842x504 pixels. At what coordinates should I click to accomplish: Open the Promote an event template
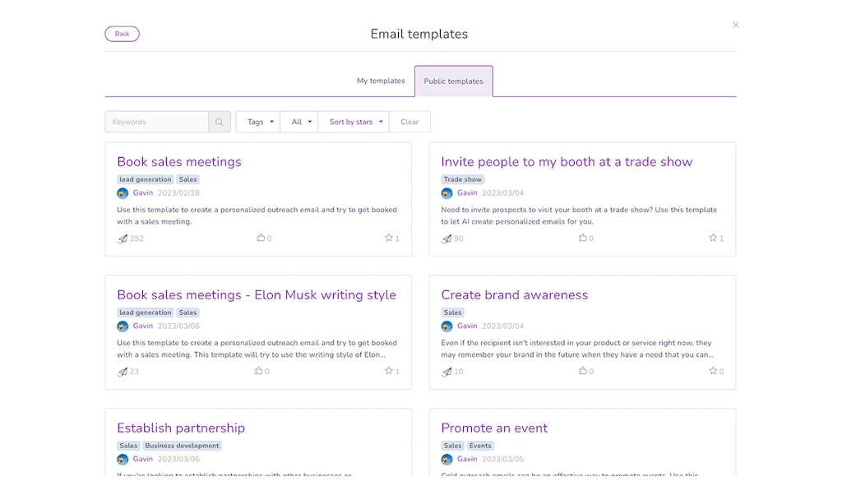pyautogui.click(x=494, y=428)
